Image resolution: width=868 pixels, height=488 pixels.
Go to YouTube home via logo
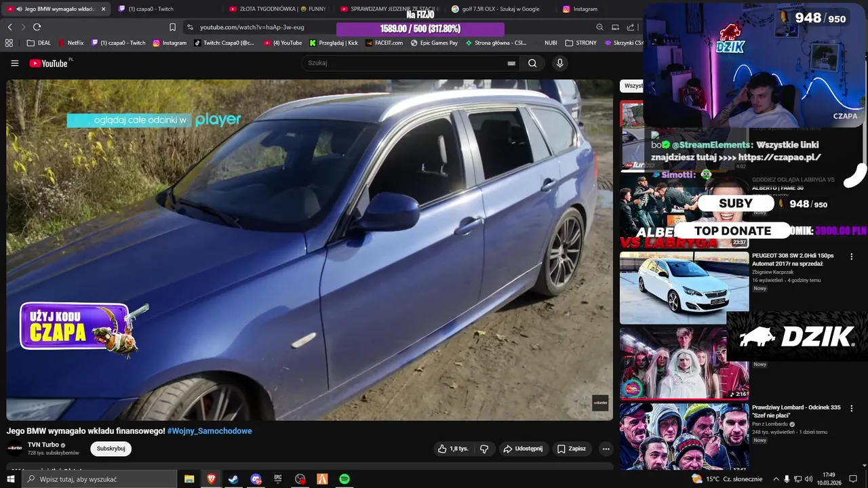(50, 63)
